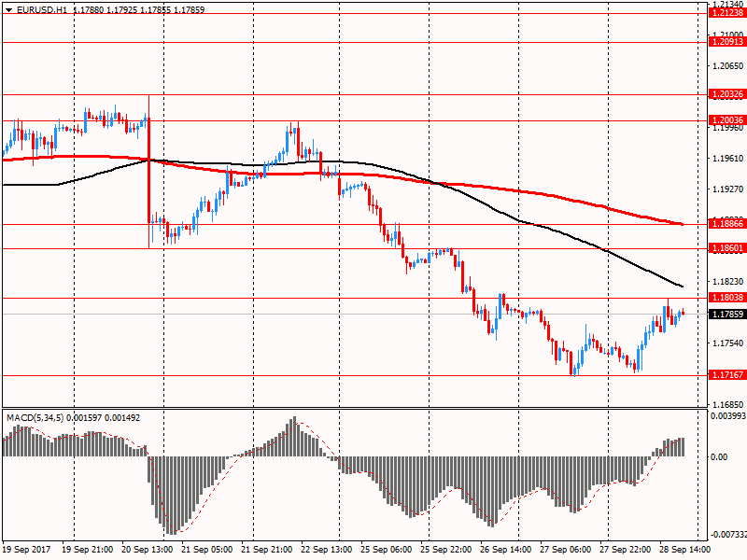
Task: Click the 1.19610 price scale value
Action: click(727, 159)
